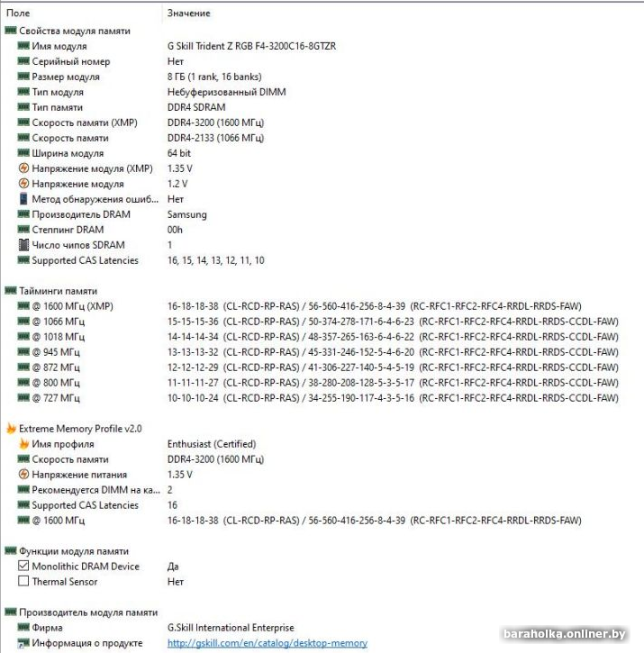This screenshot has width=644, height=653.
Task: Click the value 00h
Action: tap(175, 230)
